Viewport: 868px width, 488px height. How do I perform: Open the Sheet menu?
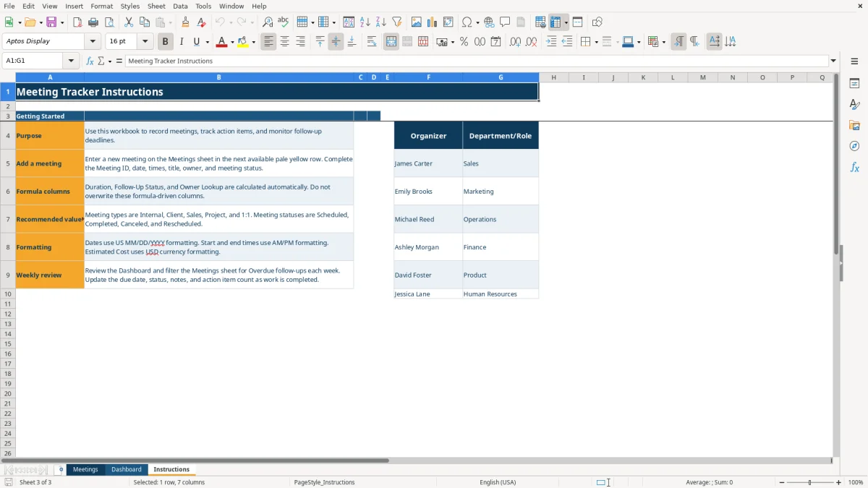156,6
